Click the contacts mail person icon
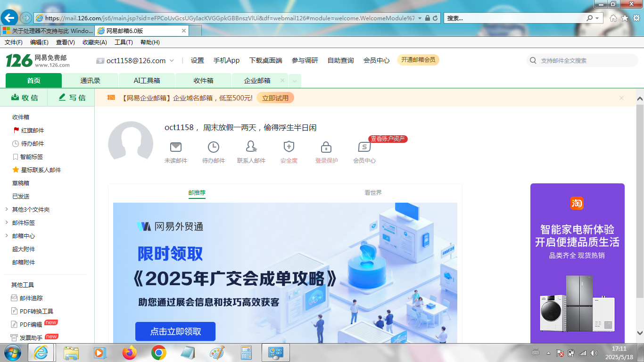 coord(251,147)
